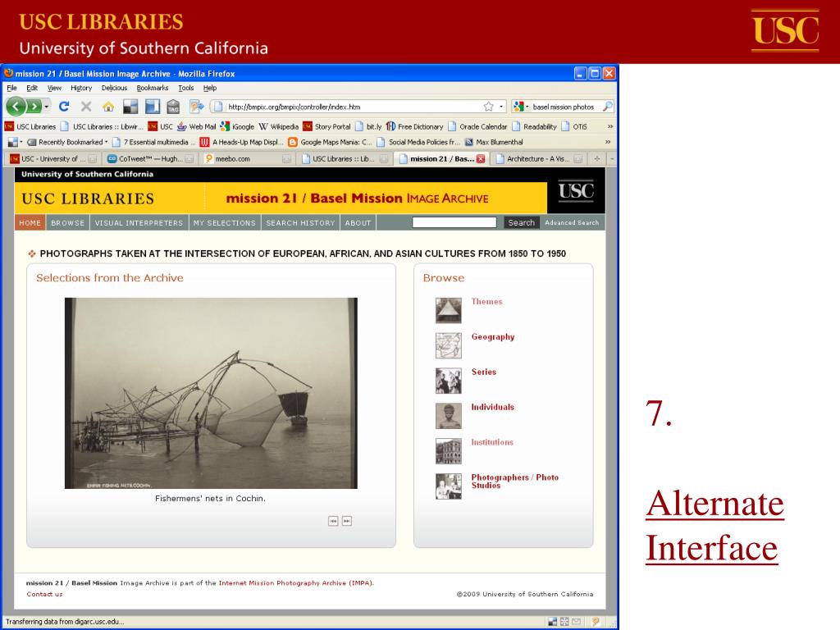Open the Free Dictionary bookmark
The image size is (840, 630).
coord(414,126)
